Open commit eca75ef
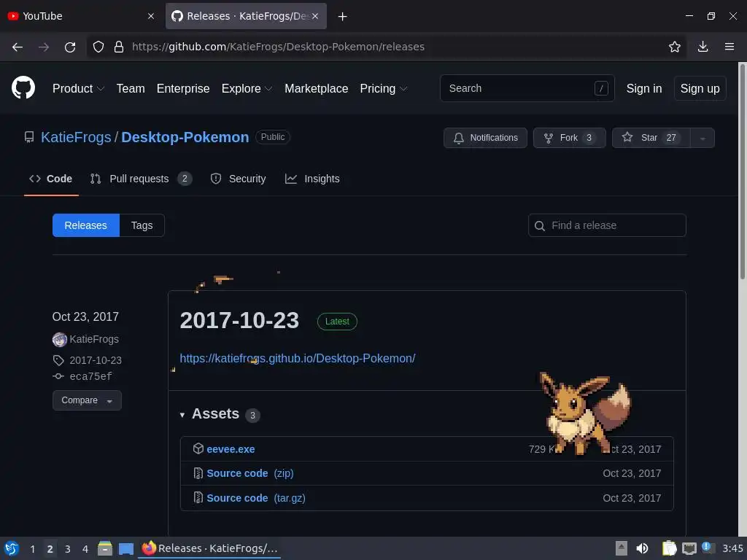The height and width of the screenshot is (560, 747). click(91, 377)
